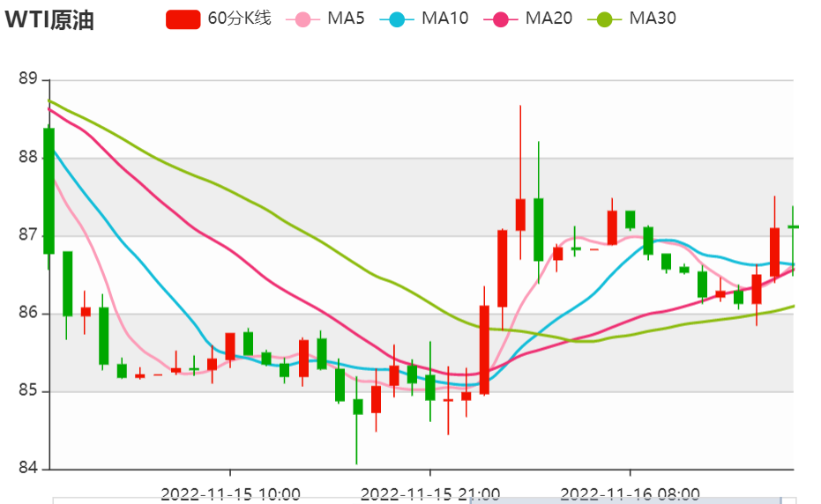This screenshot has height=504, width=821.
Task: Disable the MA30 moving average legend
Action: tap(631, 19)
